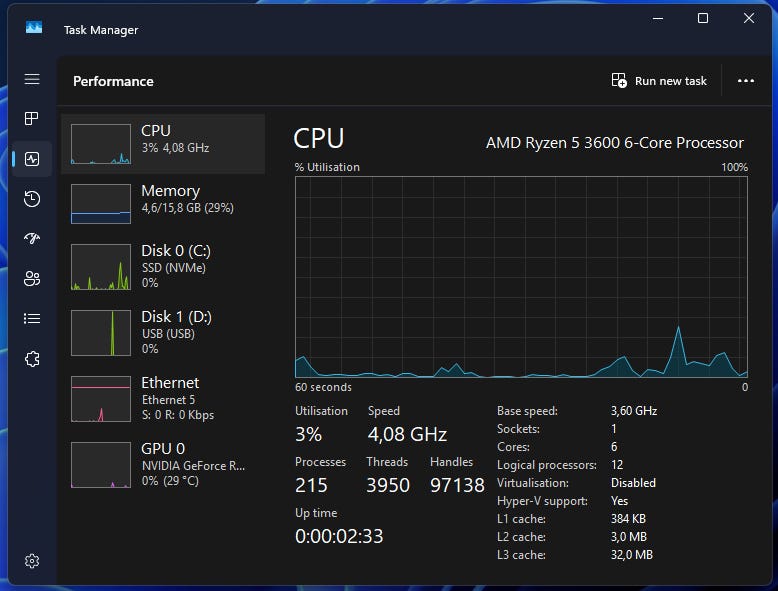
Task: Click the L1 cache value 384 KB
Action: [x=628, y=519]
